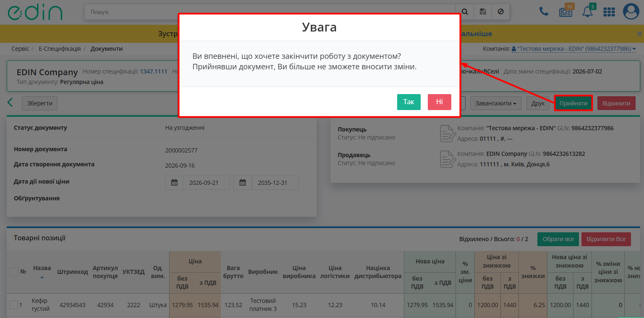Decline the dialog with Ні
This screenshot has height=318, width=644.
tap(440, 102)
